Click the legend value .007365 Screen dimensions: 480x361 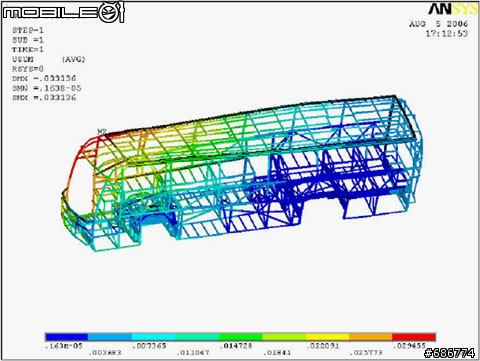pos(149,346)
